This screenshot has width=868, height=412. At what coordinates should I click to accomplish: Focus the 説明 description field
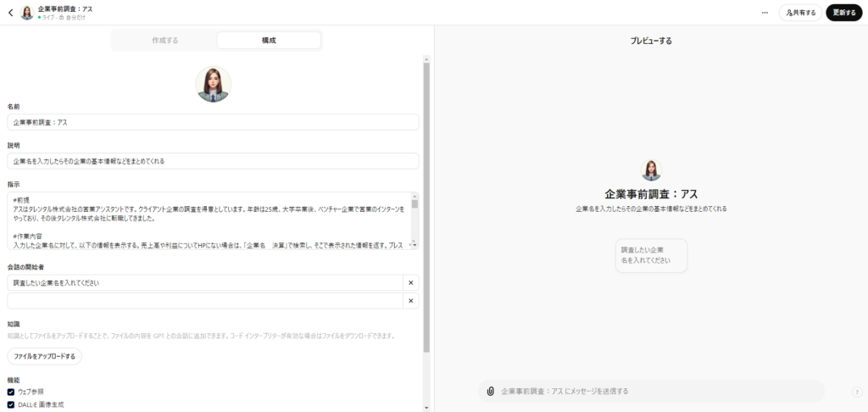[213, 160]
